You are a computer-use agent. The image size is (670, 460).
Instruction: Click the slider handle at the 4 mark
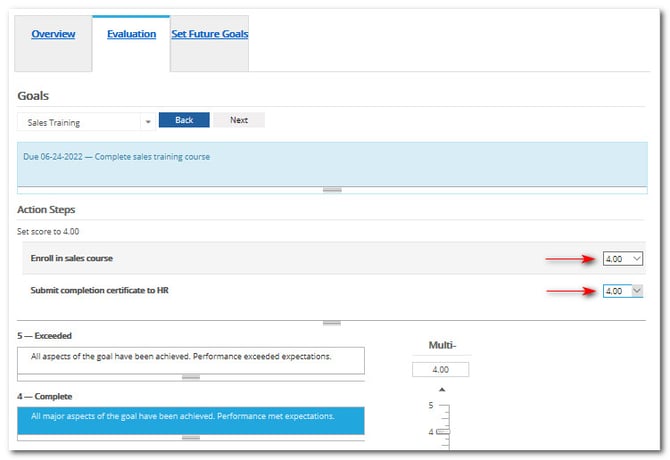pyautogui.click(x=441, y=431)
